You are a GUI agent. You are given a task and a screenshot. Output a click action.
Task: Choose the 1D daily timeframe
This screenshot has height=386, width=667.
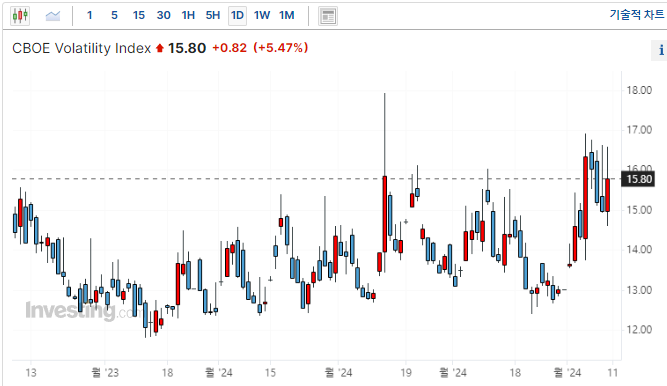237,16
